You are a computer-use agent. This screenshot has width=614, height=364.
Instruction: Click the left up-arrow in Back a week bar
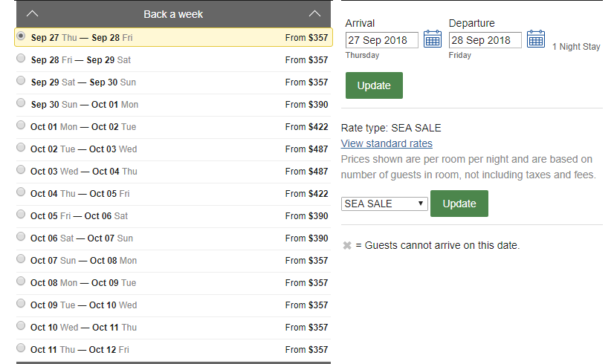[x=32, y=13]
